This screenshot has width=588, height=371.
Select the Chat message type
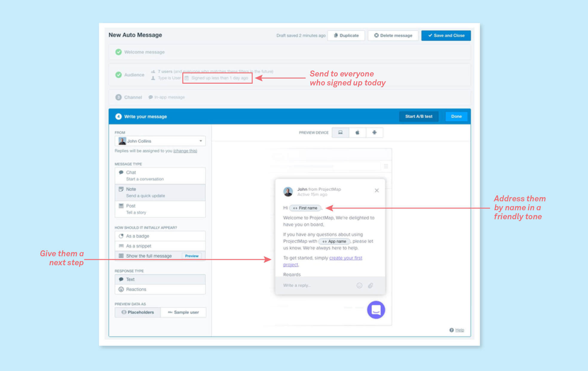click(160, 176)
